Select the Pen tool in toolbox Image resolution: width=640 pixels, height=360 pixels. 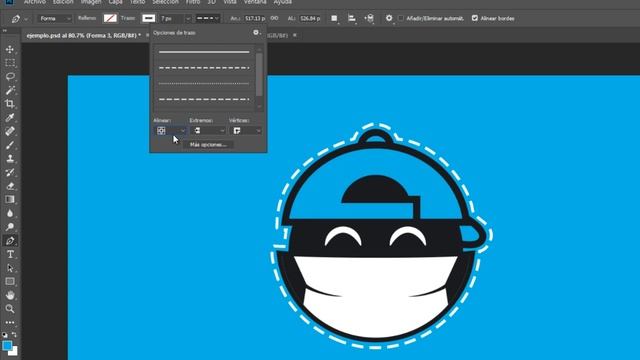(x=10, y=240)
